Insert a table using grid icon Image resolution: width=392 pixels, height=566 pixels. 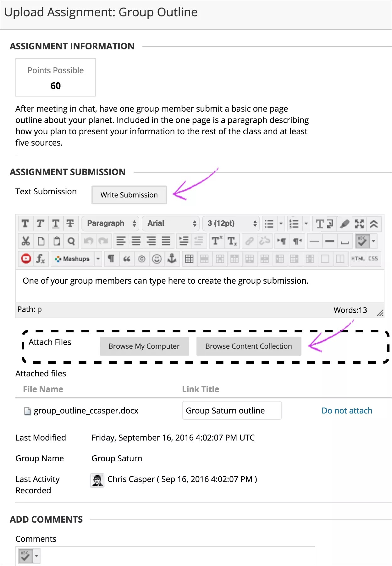(189, 259)
